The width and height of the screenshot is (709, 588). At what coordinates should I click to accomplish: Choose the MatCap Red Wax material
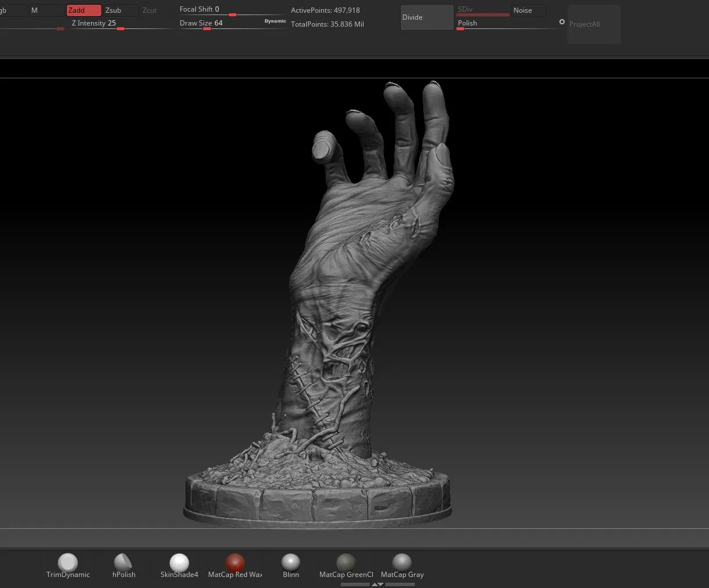click(x=235, y=562)
